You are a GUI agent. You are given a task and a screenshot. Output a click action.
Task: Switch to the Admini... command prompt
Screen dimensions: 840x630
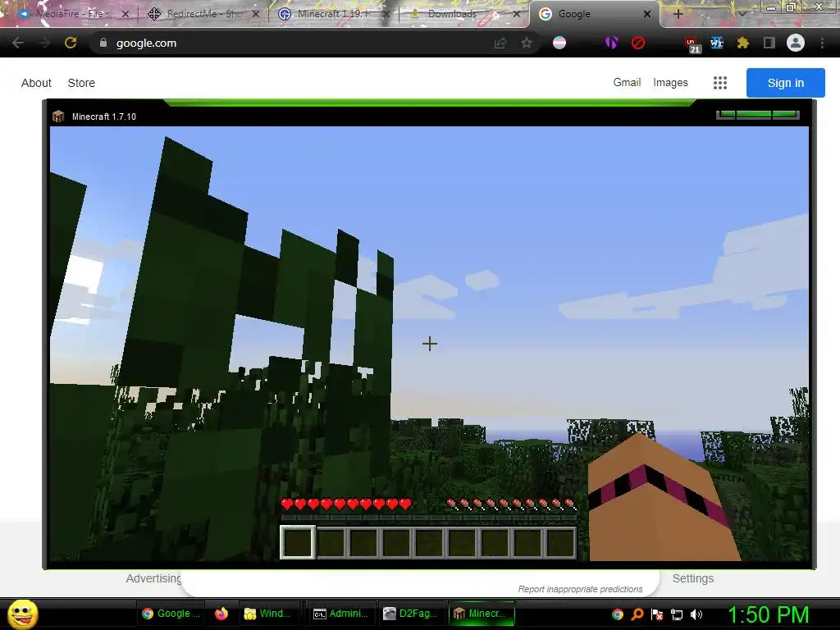(341, 614)
